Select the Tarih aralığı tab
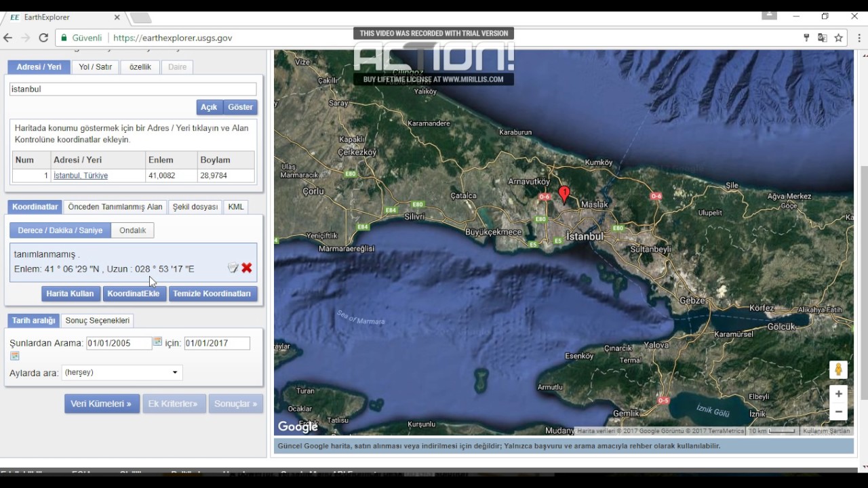 (x=33, y=321)
